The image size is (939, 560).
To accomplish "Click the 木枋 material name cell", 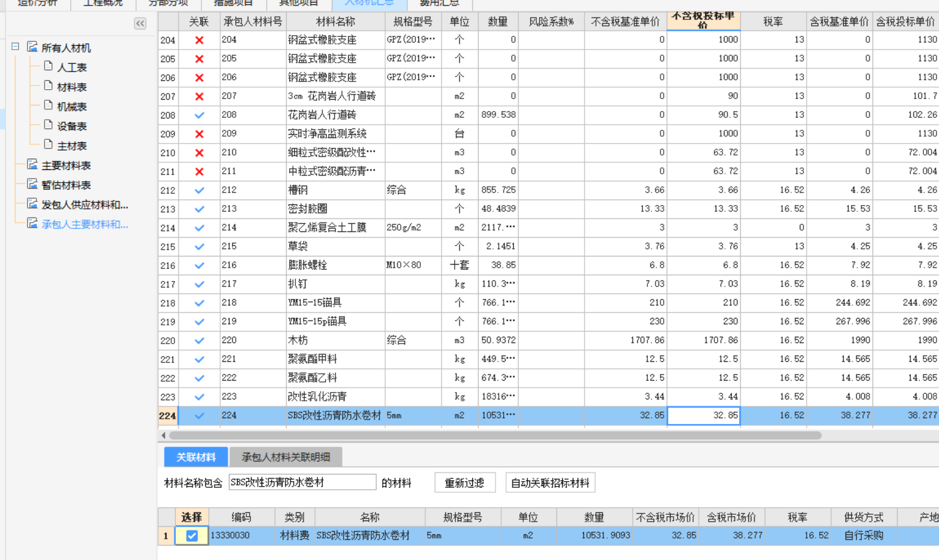I will click(335, 341).
